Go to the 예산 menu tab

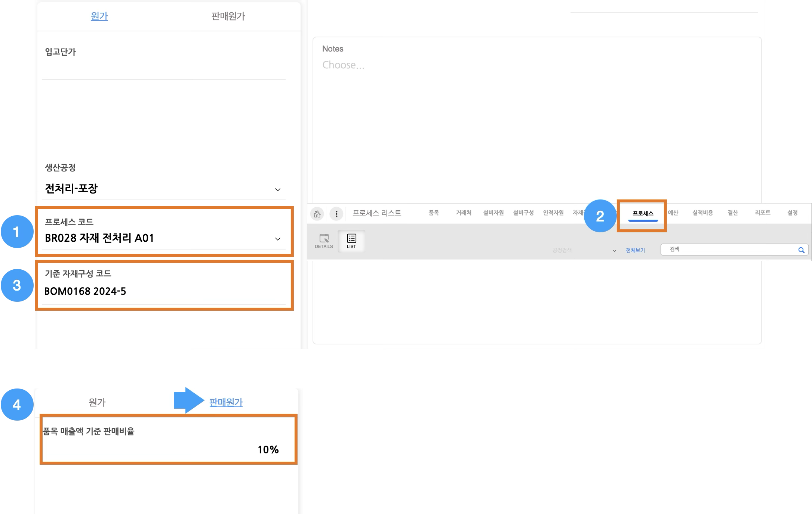(x=673, y=213)
